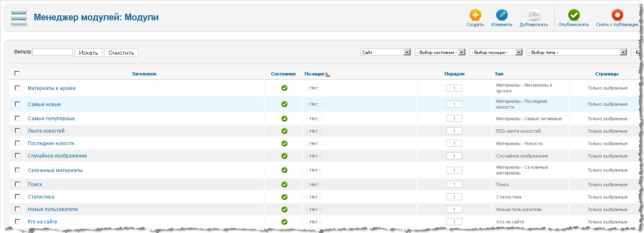Click the Фильтр text input field
The height and width of the screenshot is (233, 644).
pyautogui.click(x=53, y=52)
